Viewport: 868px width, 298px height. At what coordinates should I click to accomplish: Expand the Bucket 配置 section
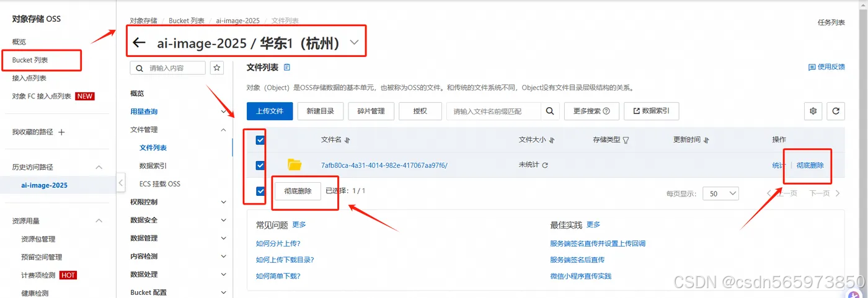click(224, 292)
